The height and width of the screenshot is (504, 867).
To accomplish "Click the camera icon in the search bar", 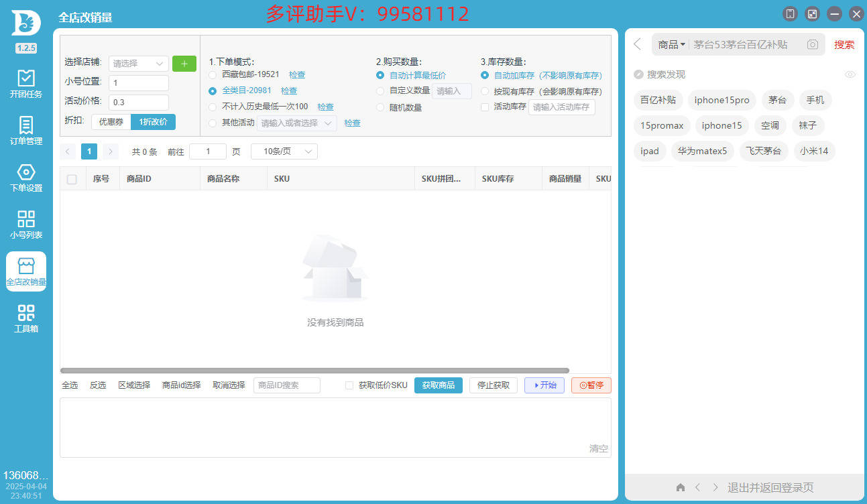I will [811, 44].
